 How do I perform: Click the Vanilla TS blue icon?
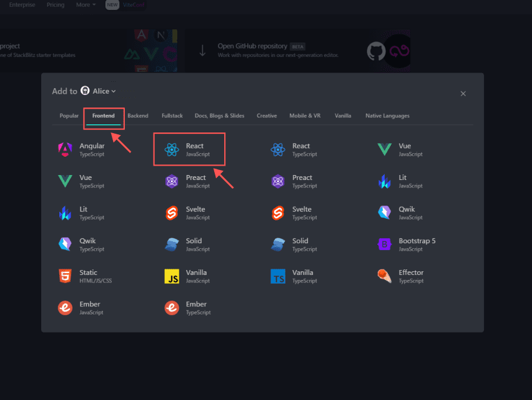click(x=278, y=276)
